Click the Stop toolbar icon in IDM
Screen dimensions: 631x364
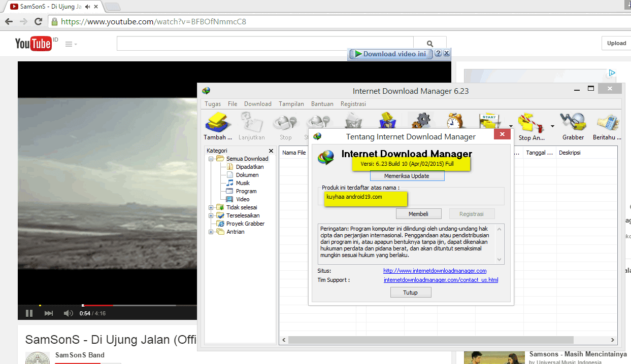point(285,127)
